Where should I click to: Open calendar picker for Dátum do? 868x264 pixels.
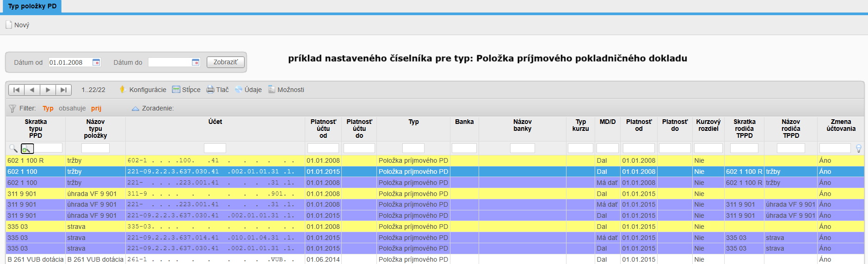click(x=196, y=62)
